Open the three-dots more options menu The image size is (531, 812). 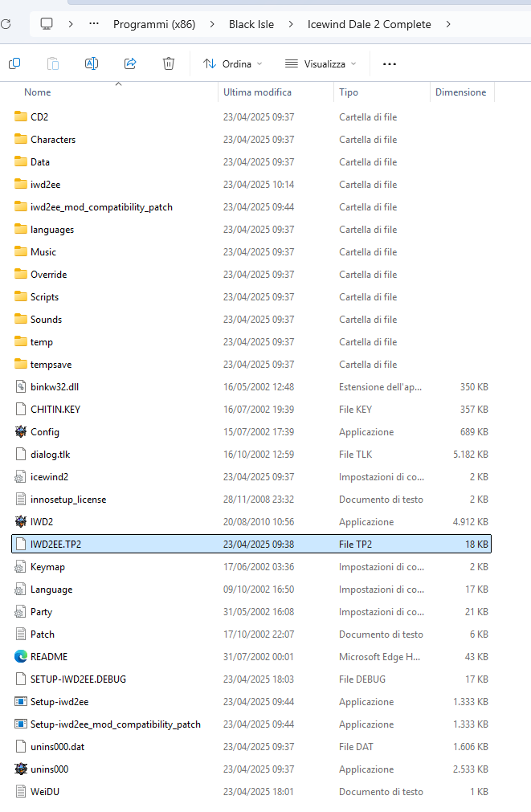pos(390,63)
